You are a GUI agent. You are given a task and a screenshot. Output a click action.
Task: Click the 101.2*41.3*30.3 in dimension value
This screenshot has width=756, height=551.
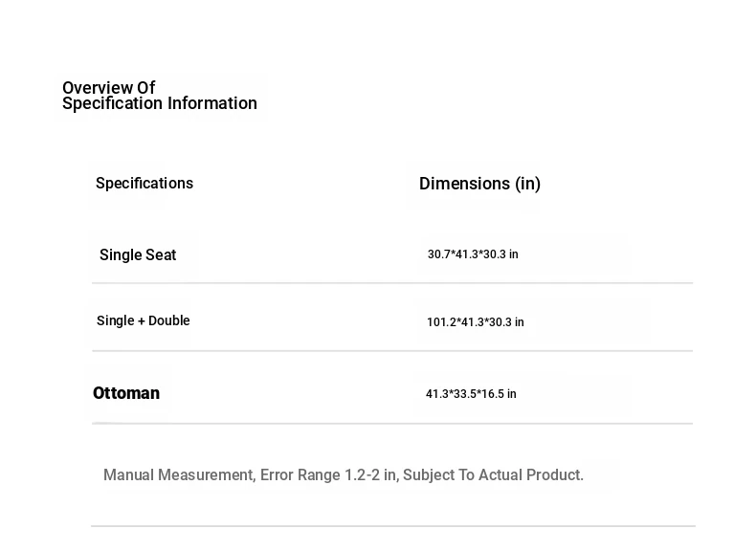click(476, 322)
